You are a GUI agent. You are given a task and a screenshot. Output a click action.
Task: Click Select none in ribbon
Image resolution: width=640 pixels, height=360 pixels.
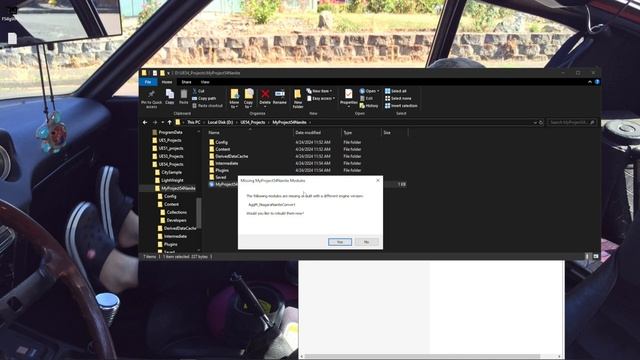tap(398, 98)
